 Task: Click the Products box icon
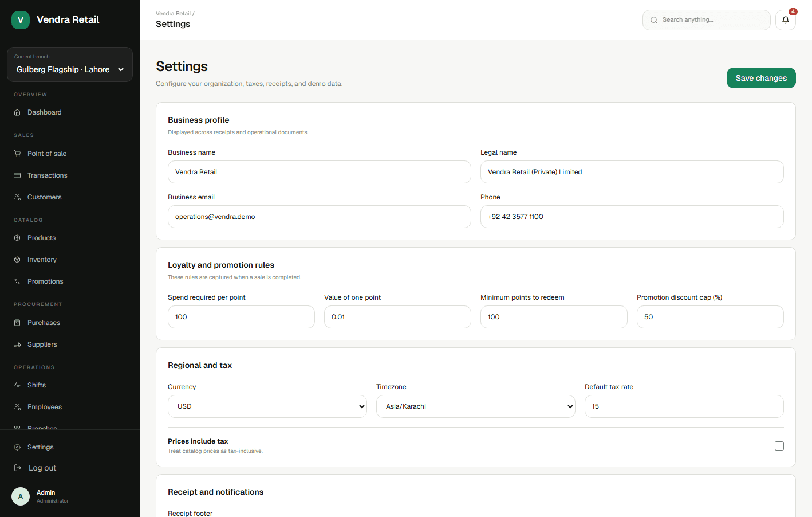[x=17, y=238]
